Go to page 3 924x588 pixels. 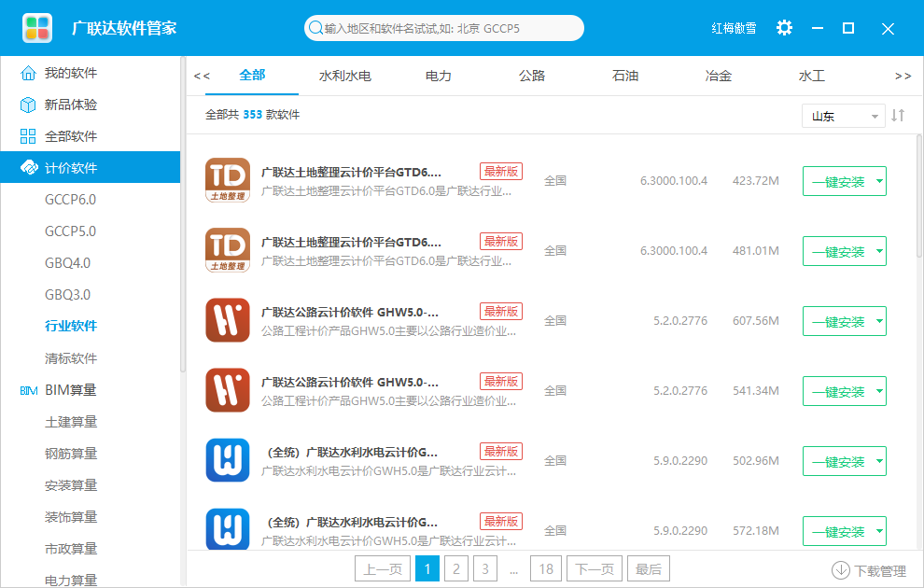pyautogui.click(x=485, y=568)
